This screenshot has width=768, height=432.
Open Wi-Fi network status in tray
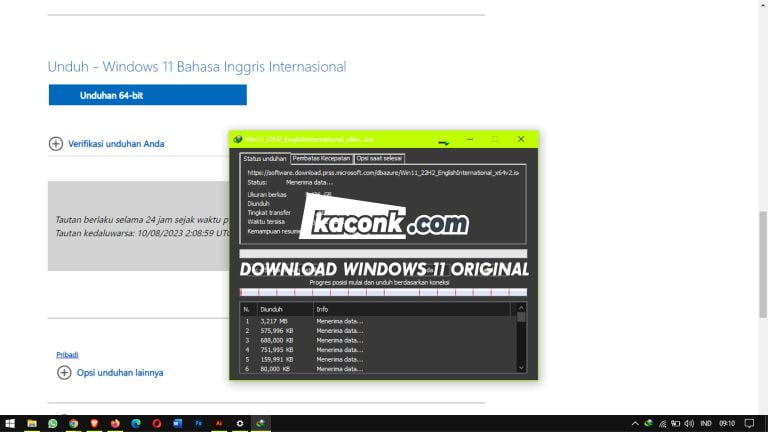point(662,423)
